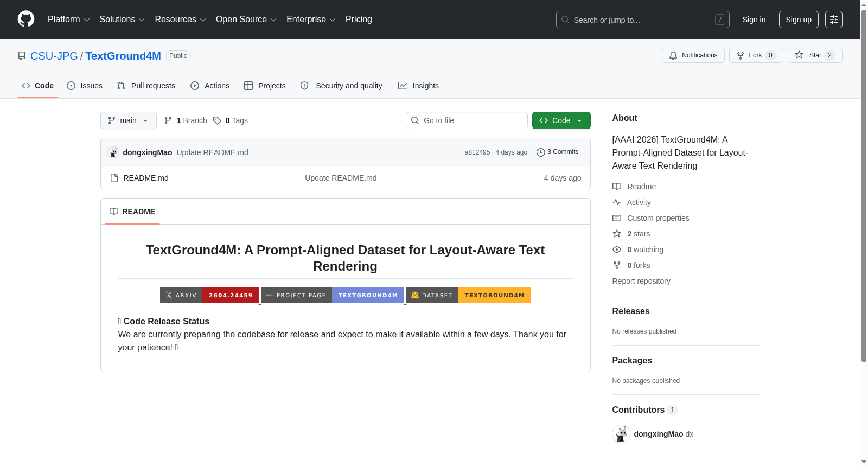Open commit hash a812495
This screenshot has width=868, height=467.
point(477,152)
